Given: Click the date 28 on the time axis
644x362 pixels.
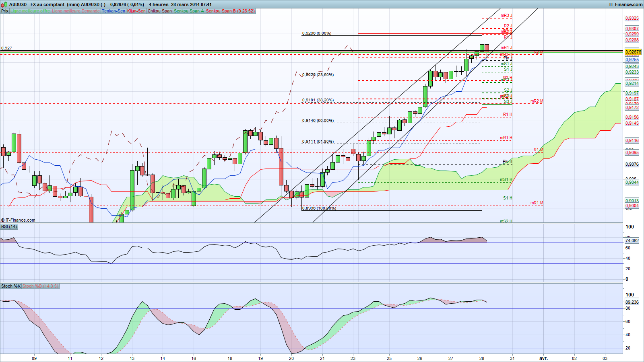Looking at the screenshot, I should point(482,358).
